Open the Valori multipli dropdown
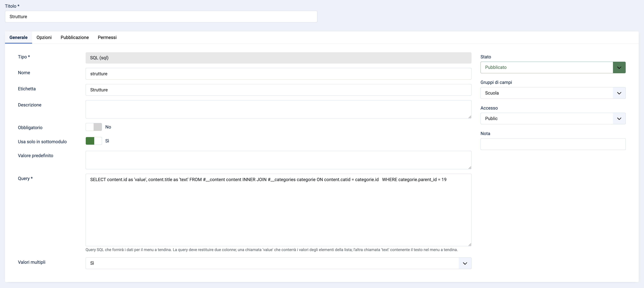Viewport: 644px width, 288px height. click(278, 263)
